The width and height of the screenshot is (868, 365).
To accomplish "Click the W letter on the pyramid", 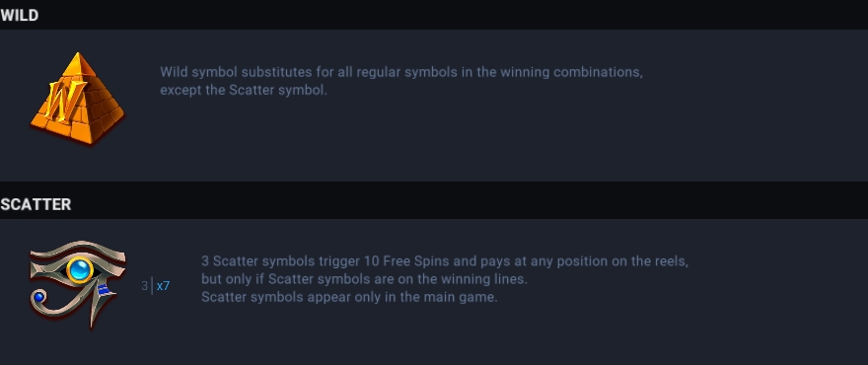I will click(66, 101).
